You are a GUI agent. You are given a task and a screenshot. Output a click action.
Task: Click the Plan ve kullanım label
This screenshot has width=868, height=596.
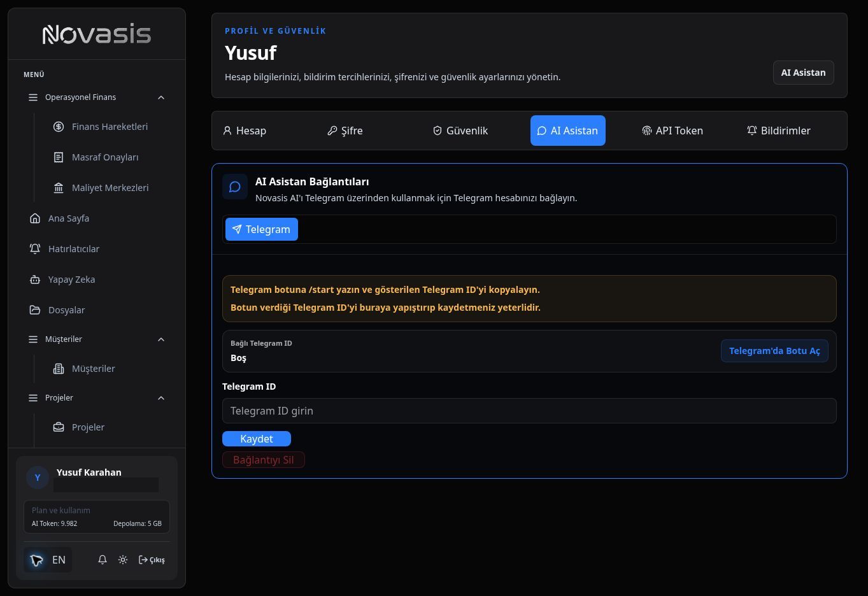(x=61, y=510)
